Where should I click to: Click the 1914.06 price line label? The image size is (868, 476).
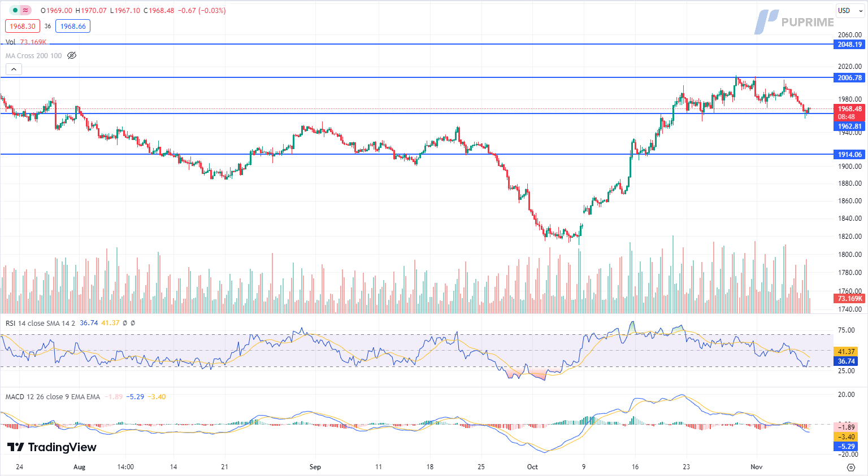click(x=849, y=154)
